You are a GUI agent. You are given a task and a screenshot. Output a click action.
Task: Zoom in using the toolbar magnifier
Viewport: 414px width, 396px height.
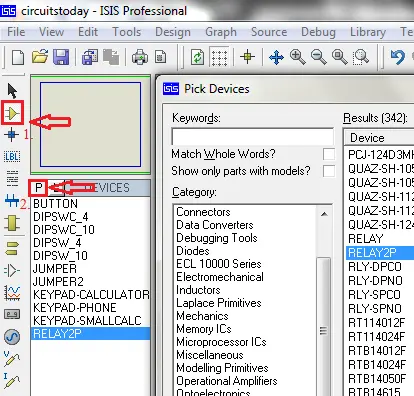click(297, 57)
